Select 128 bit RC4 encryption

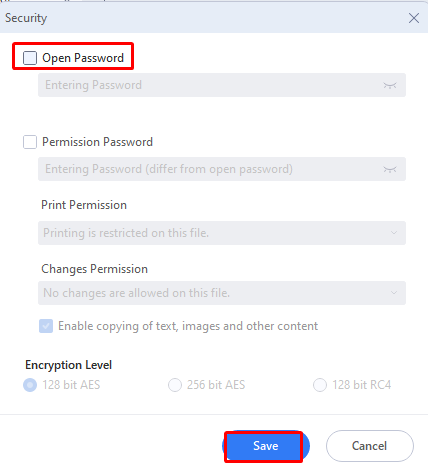coord(320,385)
